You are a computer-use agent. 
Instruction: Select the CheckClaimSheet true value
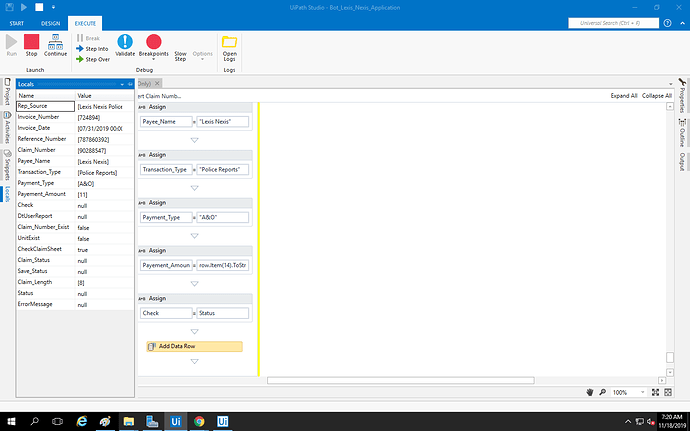[x=83, y=250]
